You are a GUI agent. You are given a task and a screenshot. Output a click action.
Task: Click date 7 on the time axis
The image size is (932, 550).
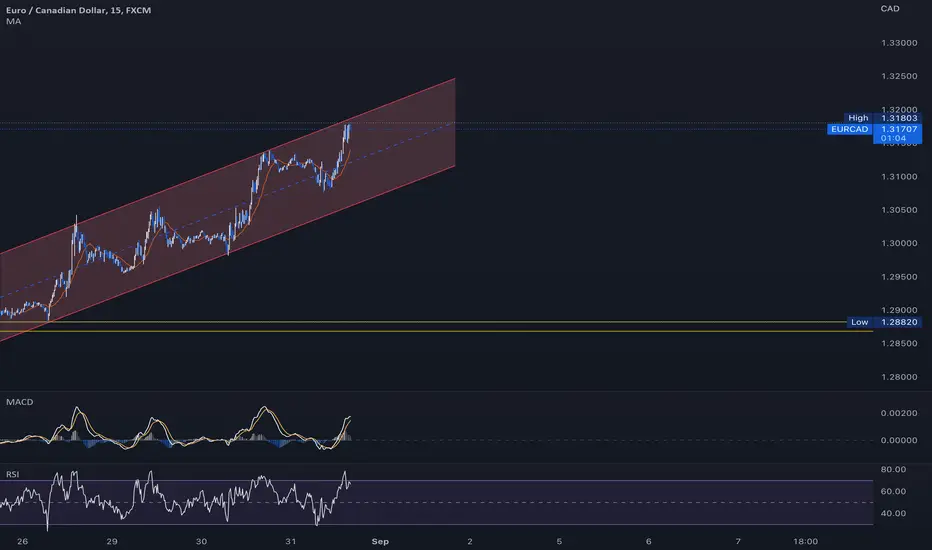[738, 541]
